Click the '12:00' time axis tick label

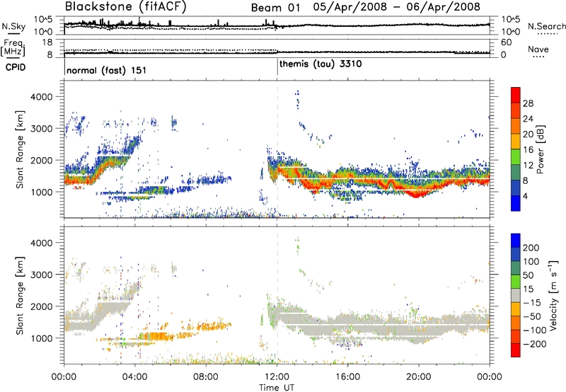[x=277, y=377]
